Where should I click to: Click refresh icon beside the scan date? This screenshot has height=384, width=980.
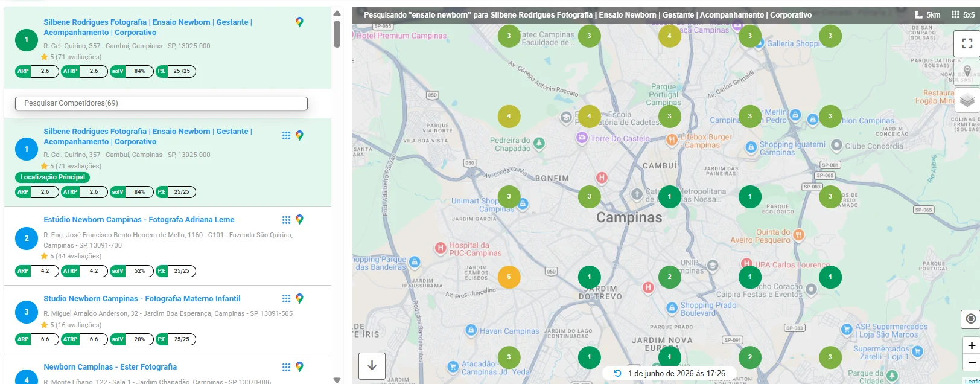point(617,373)
